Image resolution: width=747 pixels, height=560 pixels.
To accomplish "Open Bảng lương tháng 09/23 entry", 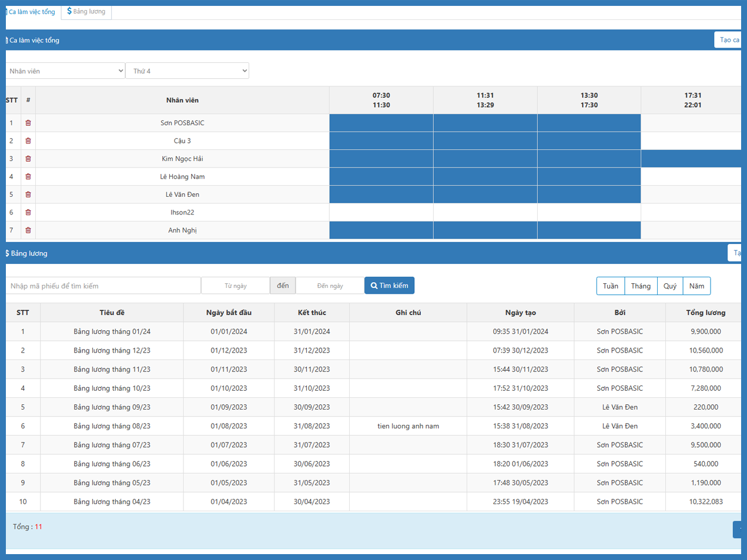I will (112, 407).
